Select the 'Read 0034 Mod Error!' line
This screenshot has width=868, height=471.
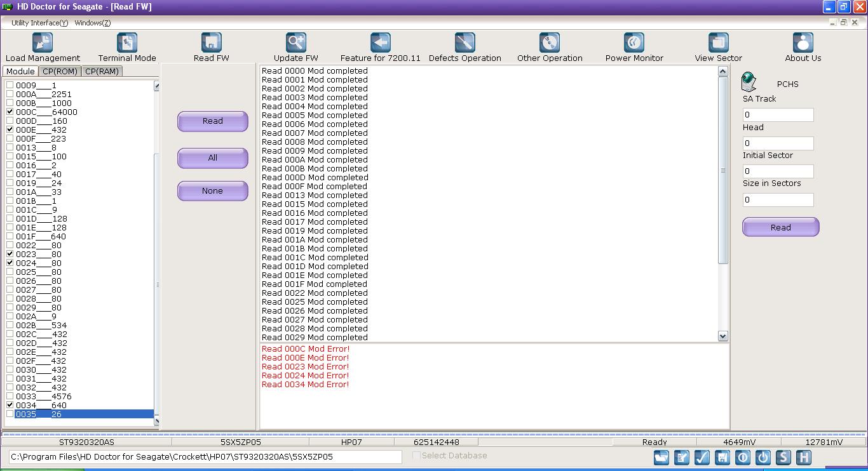point(306,384)
